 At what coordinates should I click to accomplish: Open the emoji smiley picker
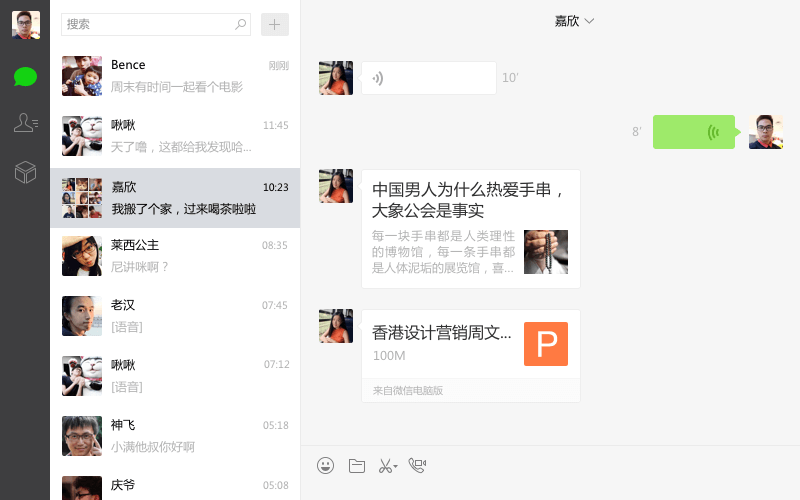pyautogui.click(x=326, y=465)
